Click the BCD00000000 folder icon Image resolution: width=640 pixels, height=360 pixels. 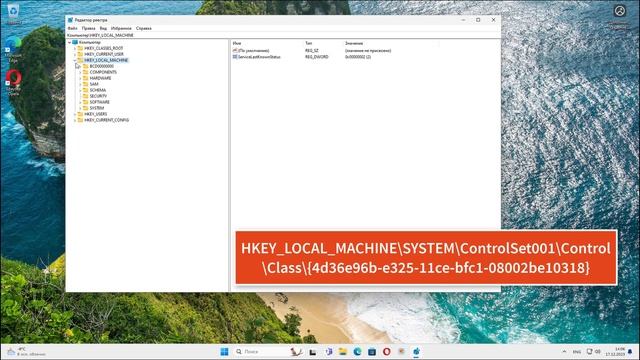[85, 66]
